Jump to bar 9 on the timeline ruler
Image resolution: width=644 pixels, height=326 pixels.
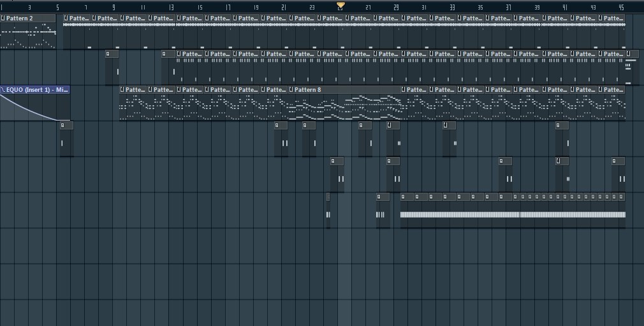pos(114,7)
